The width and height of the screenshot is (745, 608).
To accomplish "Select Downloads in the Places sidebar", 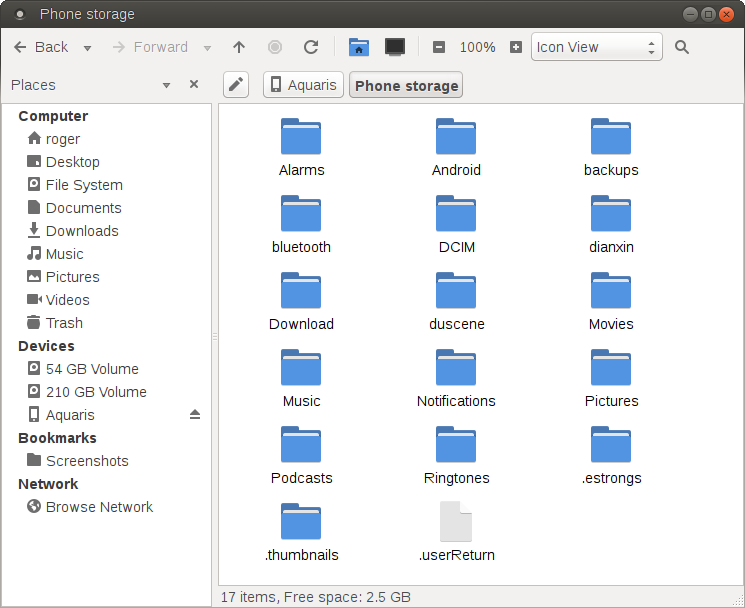I will [82, 231].
